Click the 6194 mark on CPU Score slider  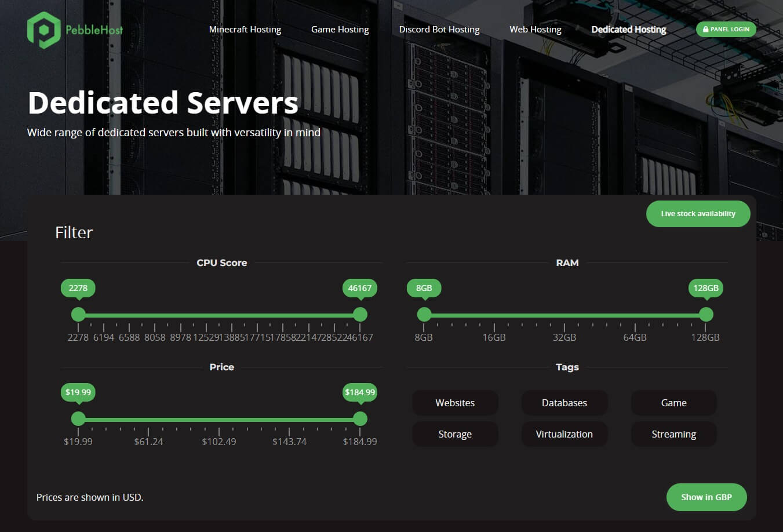[x=104, y=337]
